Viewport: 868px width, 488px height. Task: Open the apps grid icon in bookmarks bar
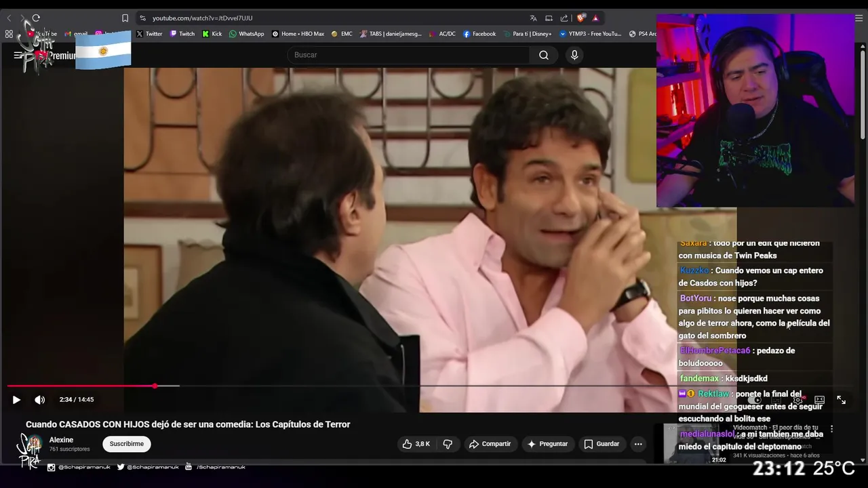[x=9, y=34]
